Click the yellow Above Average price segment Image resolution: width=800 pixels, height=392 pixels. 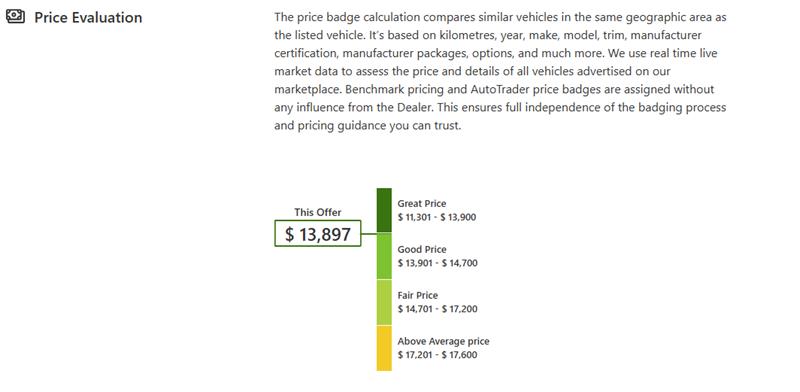tap(384, 348)
